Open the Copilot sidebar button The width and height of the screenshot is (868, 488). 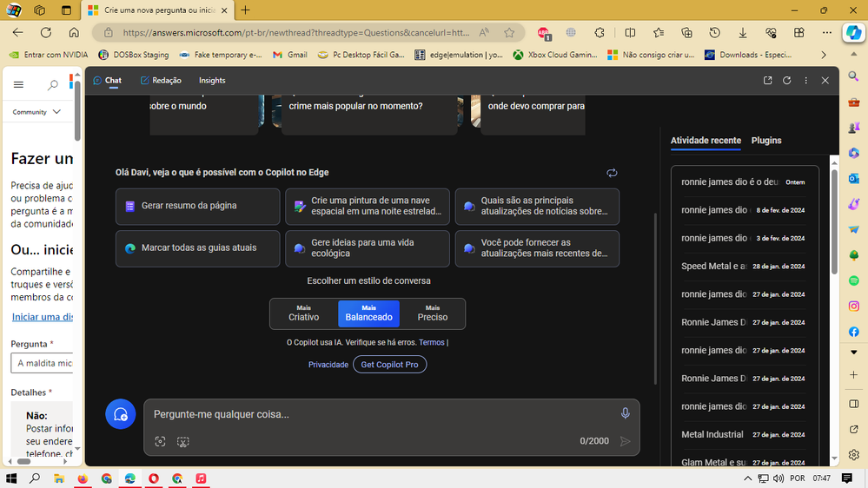(x=853, y=33)
